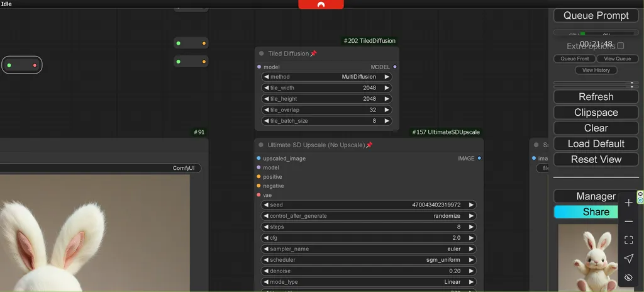
Task: Click the model input socket on Tiled Diffusion
Action: pyautogui.click(x=258, y=67)
